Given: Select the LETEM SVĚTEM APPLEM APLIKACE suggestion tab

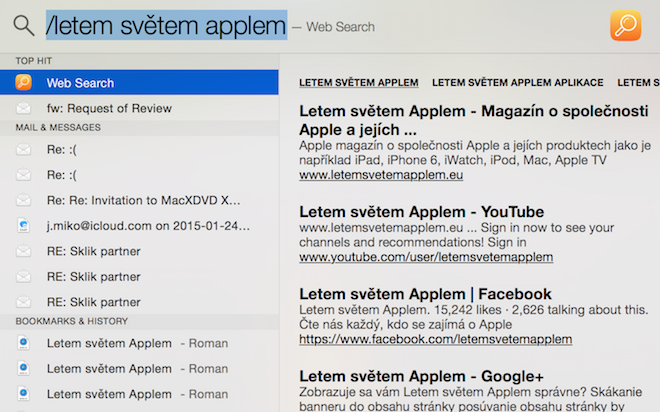Looking at the screenshot, I should coord(517,83).
